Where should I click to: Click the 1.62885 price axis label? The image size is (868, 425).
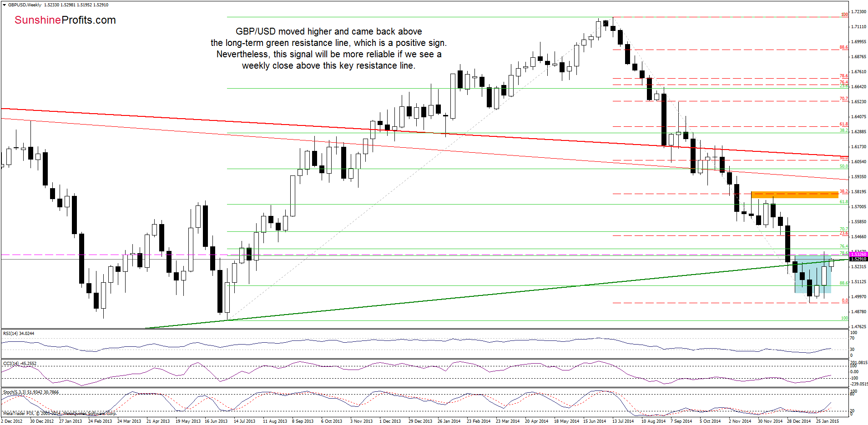point(859,132)
